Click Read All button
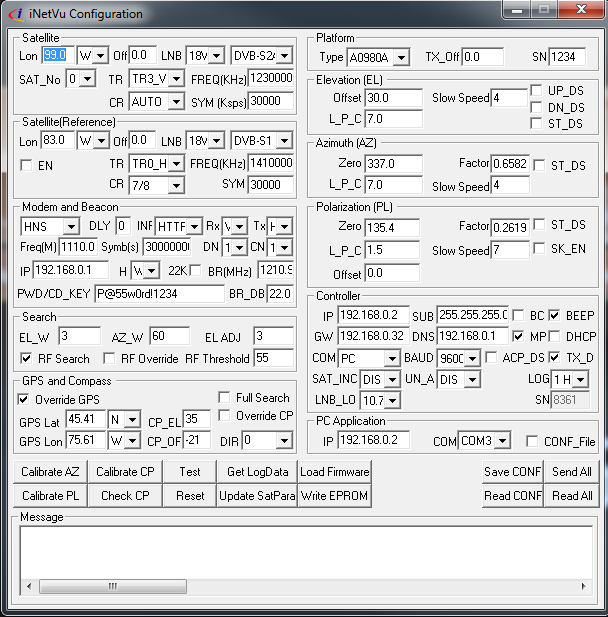608x617 pixels. coord(572,495)
